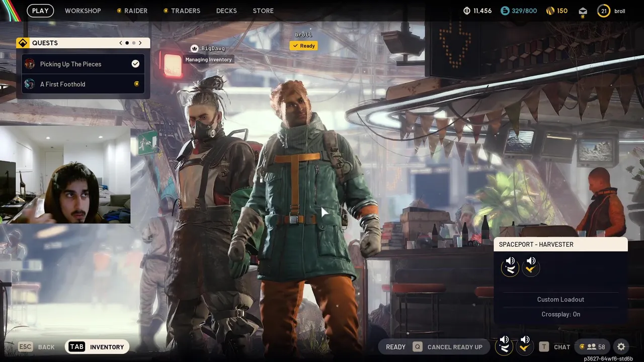
Task: Go BACK with the ESC button
Action: click(x=36, y=347)
